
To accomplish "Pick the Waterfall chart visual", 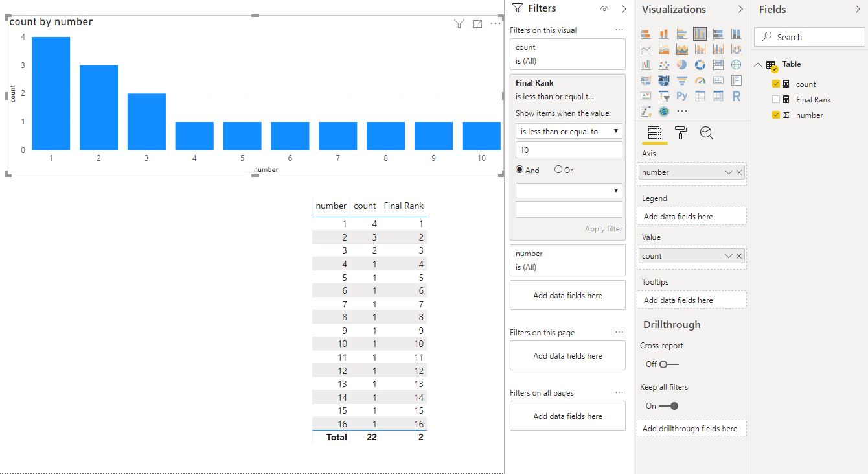I will (646, 65).
